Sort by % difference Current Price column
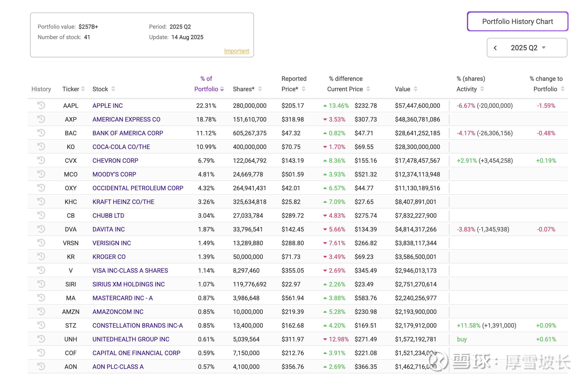Screen dimensions: 588x380 click(x=348, y=84)
